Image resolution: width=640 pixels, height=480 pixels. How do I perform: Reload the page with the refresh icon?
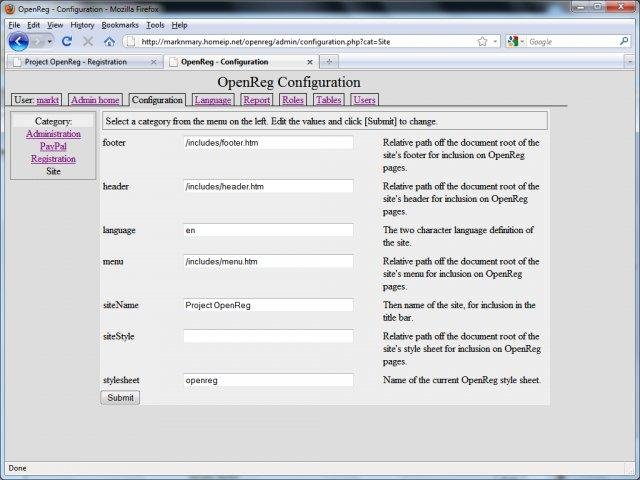point(67,41)
